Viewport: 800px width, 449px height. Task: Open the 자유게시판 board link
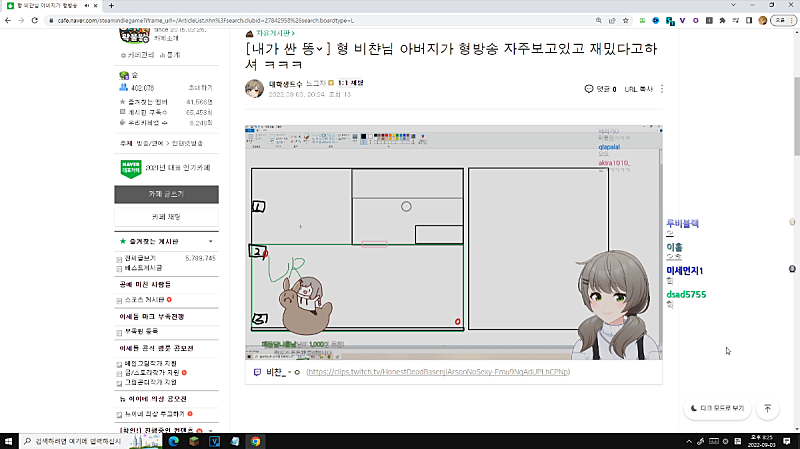[276, 33]
